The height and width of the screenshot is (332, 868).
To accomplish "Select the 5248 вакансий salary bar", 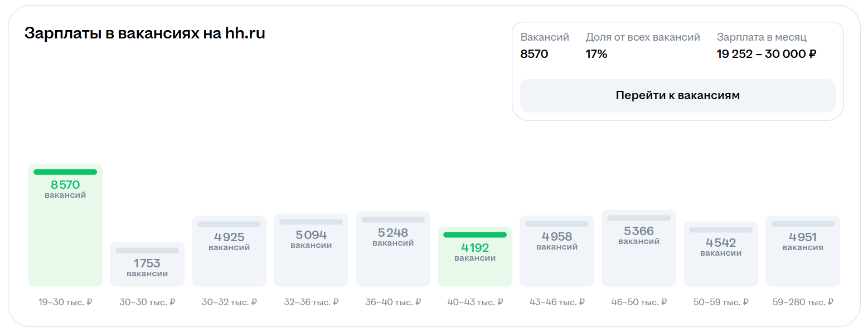I will (393, 249).
